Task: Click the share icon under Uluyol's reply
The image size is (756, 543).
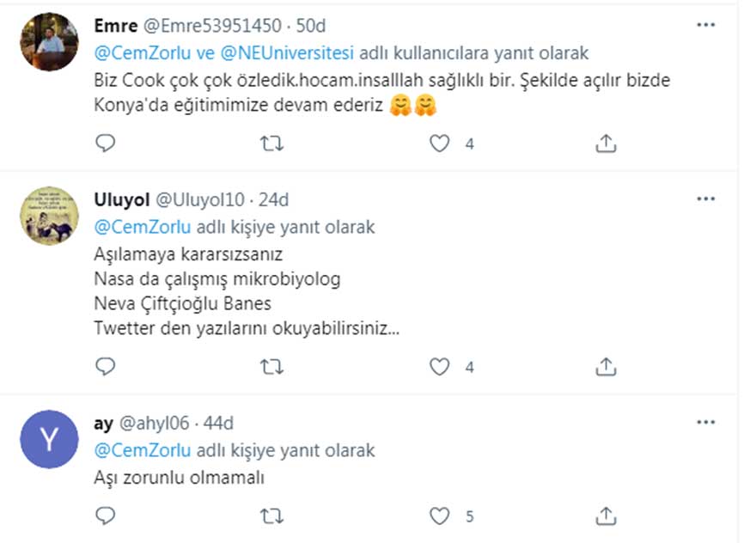Action: click(x=607, y=367)
